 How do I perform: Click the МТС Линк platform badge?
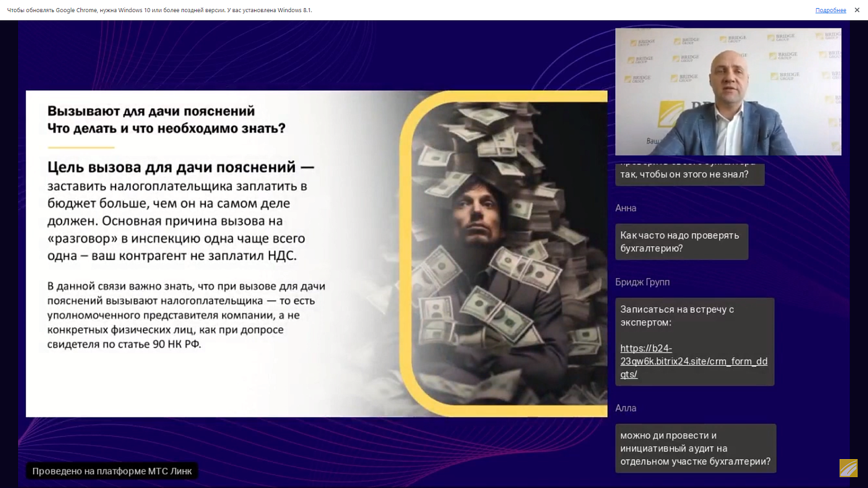[x=112, y=471]
